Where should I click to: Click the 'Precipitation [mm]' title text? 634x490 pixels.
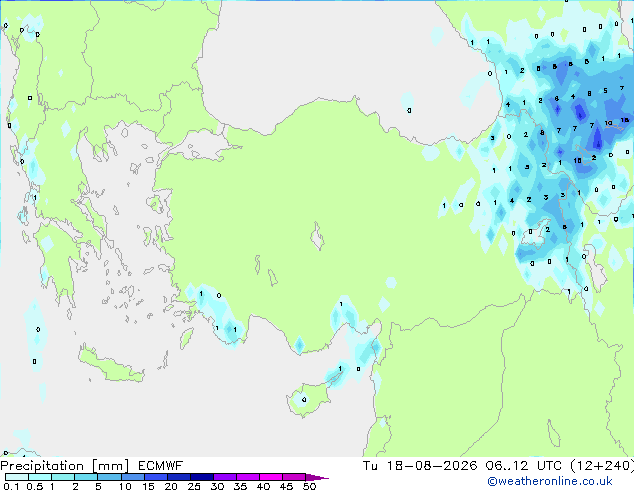click(x=65, y=466)
